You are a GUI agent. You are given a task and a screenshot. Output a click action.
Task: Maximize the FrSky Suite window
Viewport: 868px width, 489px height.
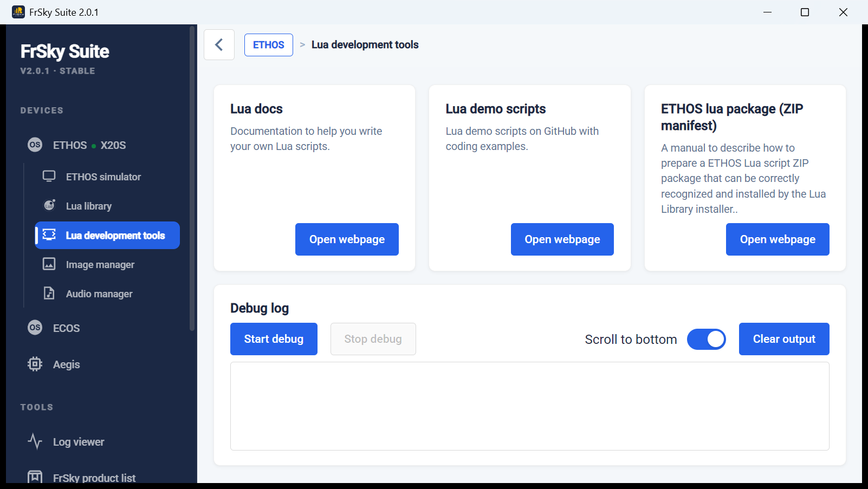tap(805, 12)
